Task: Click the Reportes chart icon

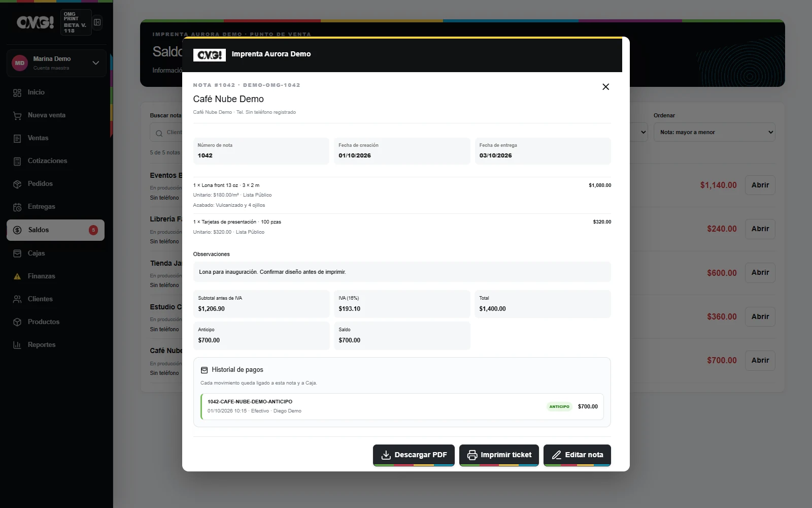Action: pos(17,345)
